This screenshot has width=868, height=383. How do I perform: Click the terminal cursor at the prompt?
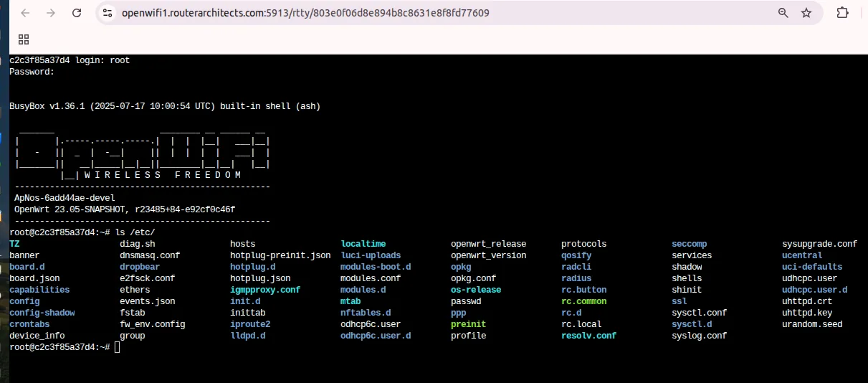pos(117,347)
